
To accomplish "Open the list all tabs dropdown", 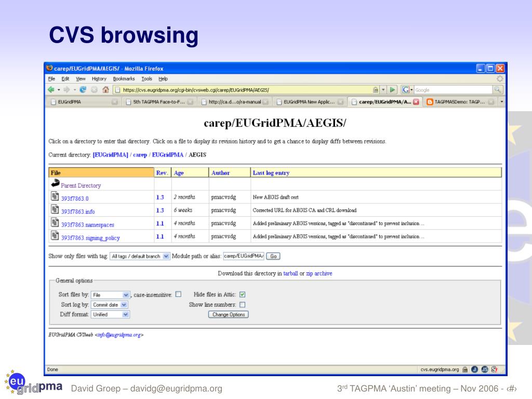I will coord(501,102).
